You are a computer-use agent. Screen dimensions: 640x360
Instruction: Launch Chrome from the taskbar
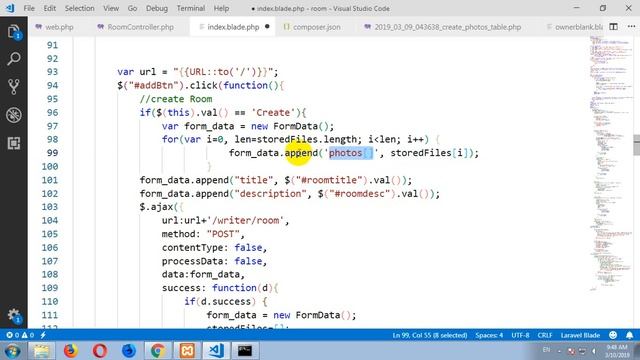(x=158, y=351)
